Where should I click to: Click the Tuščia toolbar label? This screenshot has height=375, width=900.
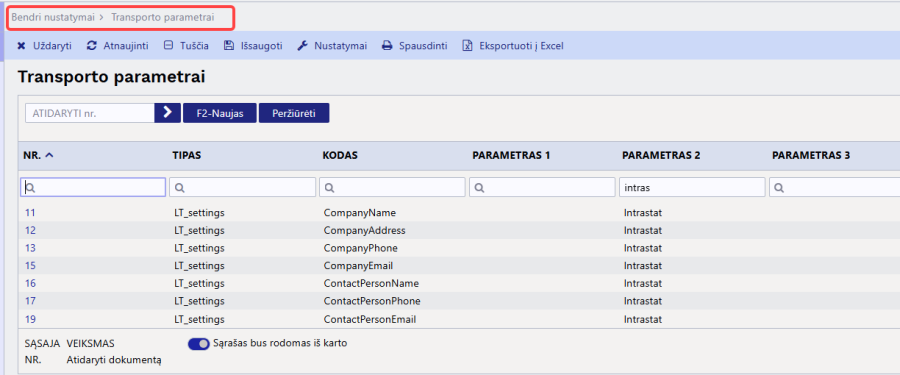pyautogui.click(x=194, y=46)
